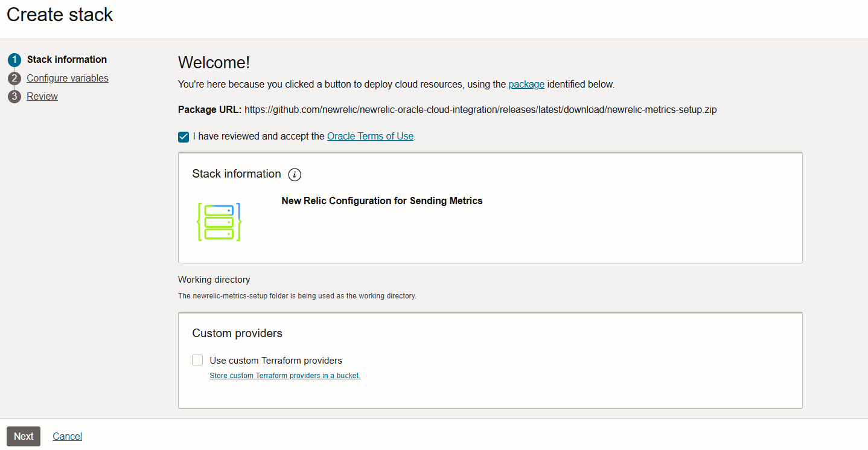Viewport: 868px width, 450px height.
Task: Uncheck the Oracle Terms of Use acceptance
Action: (183, 137)
